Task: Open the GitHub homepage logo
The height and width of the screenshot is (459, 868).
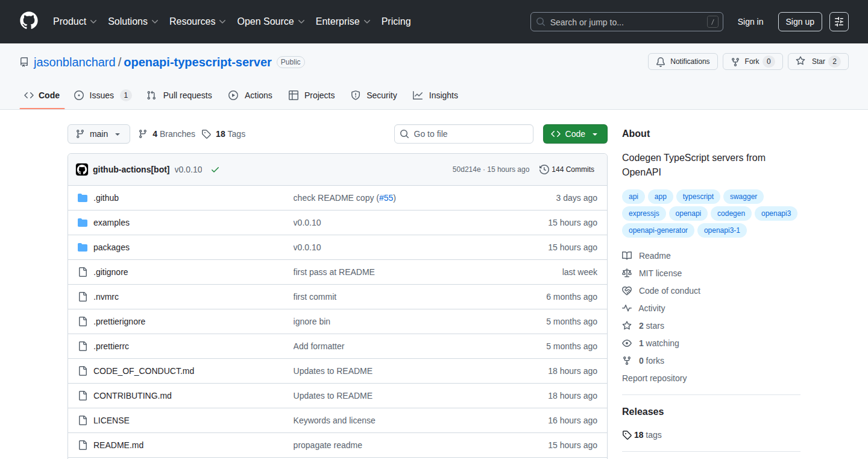Action: [x=29, y=21]
